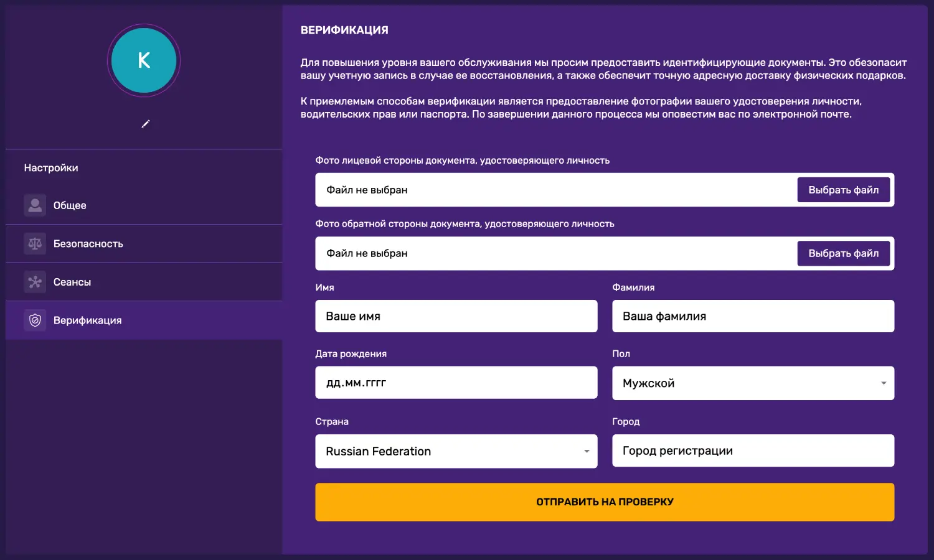
Task: Choose file for front side document photo
Action: [x=844, y=190]
